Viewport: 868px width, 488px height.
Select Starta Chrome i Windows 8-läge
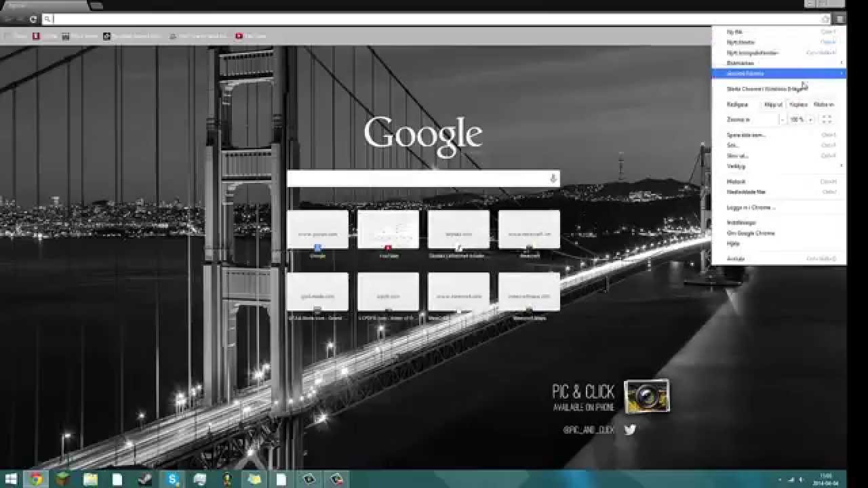click(x=778, y=89)
